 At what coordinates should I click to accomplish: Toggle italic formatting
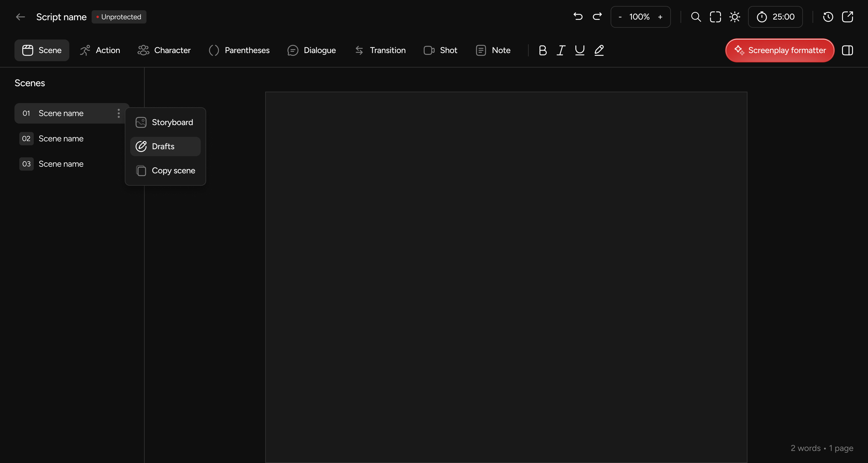click(x=561, y=50)
